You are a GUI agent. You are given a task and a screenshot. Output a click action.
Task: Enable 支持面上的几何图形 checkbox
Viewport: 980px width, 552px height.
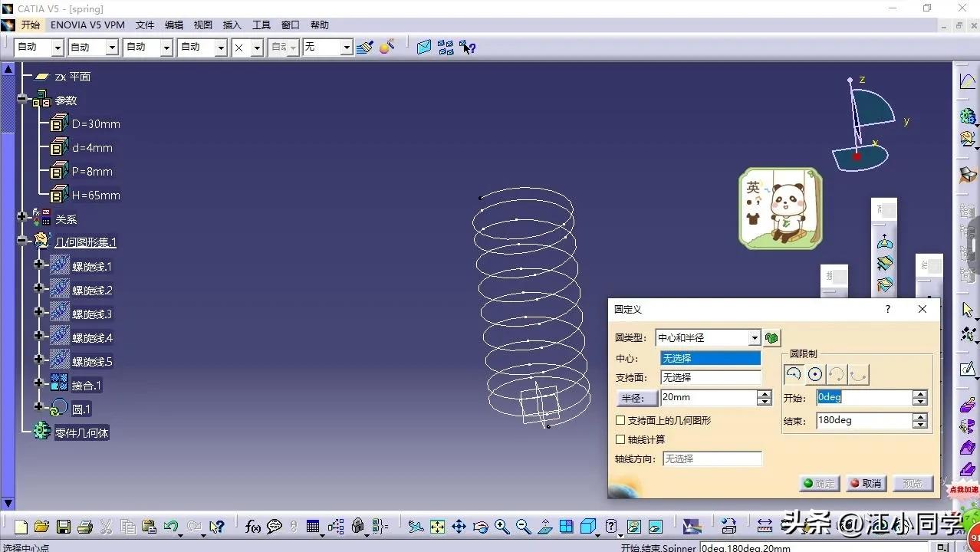click(621, 420)
